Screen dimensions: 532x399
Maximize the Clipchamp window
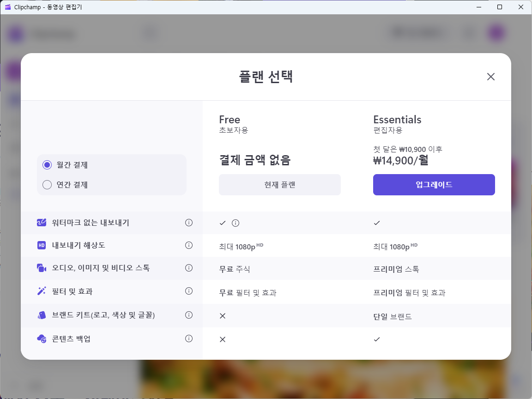[x=499, y=7]
